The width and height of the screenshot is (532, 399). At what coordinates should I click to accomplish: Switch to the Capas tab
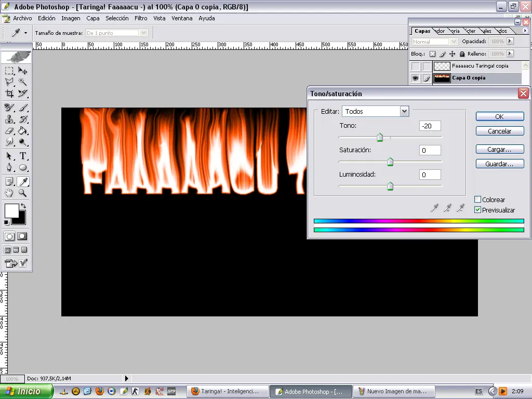tap(422, 31)
